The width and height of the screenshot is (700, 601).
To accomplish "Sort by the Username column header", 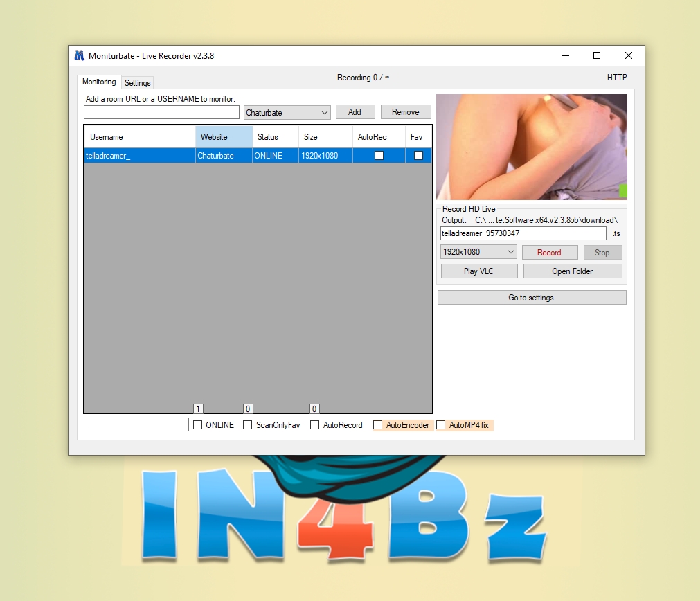I will click(x=140, y=137).
